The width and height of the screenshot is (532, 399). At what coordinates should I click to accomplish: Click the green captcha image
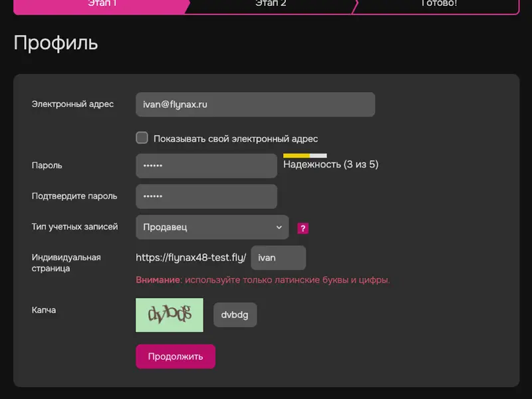click(169, 315)
